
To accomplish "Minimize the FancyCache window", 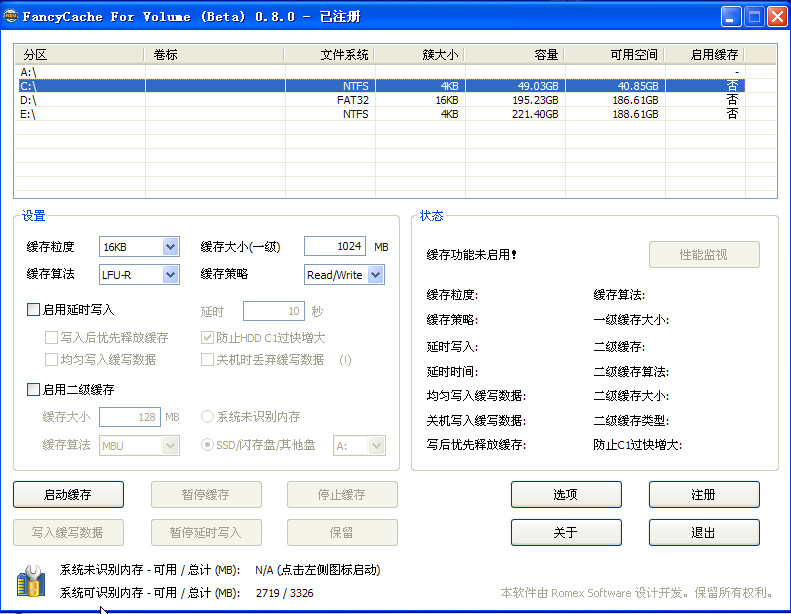I will 730,17.
